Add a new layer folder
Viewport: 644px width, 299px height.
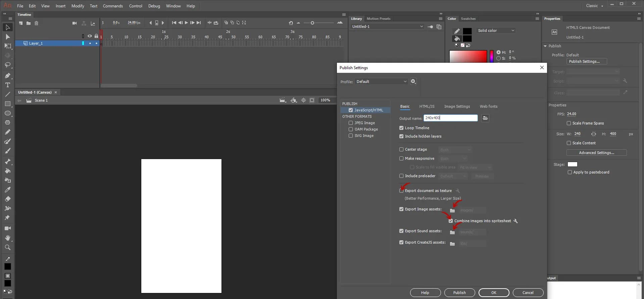(29, 23)
